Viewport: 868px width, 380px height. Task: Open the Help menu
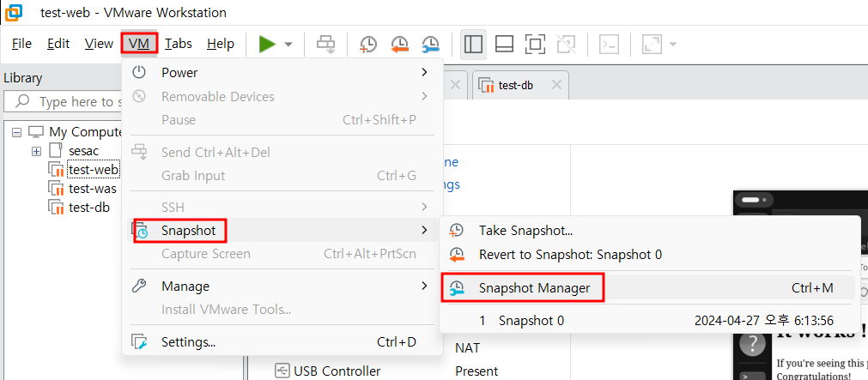[221, 43]
